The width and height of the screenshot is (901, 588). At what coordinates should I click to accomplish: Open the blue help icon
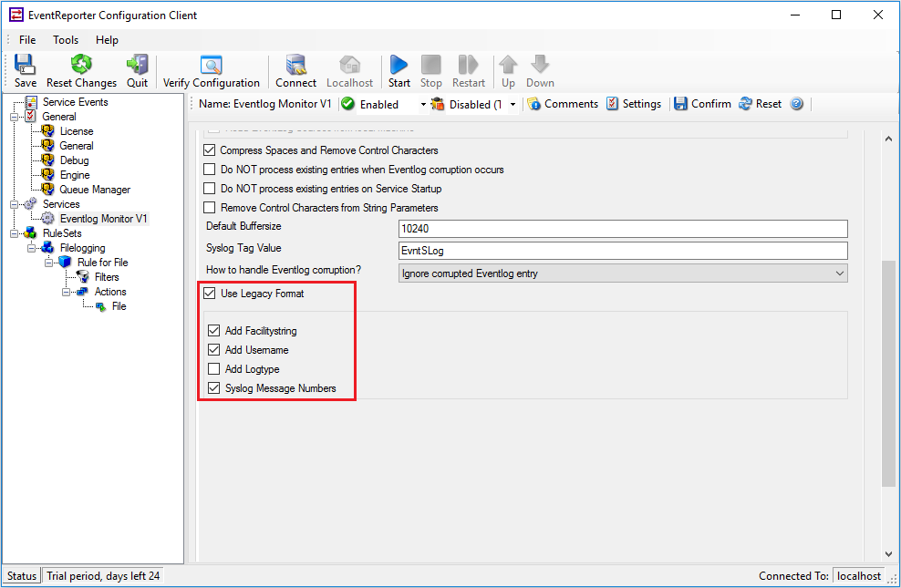pyautogui.click(x=796, y=104)
